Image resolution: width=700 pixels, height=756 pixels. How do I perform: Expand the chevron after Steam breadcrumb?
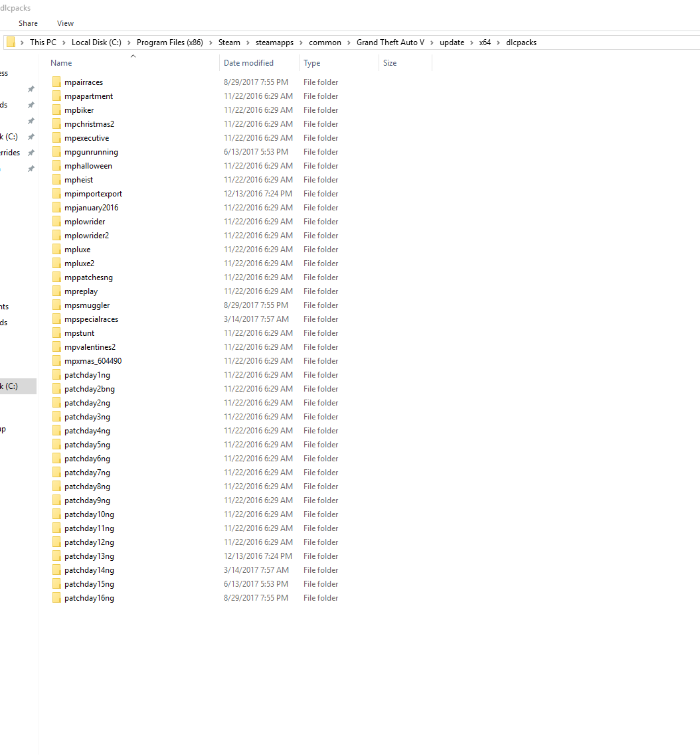[248, 42]
